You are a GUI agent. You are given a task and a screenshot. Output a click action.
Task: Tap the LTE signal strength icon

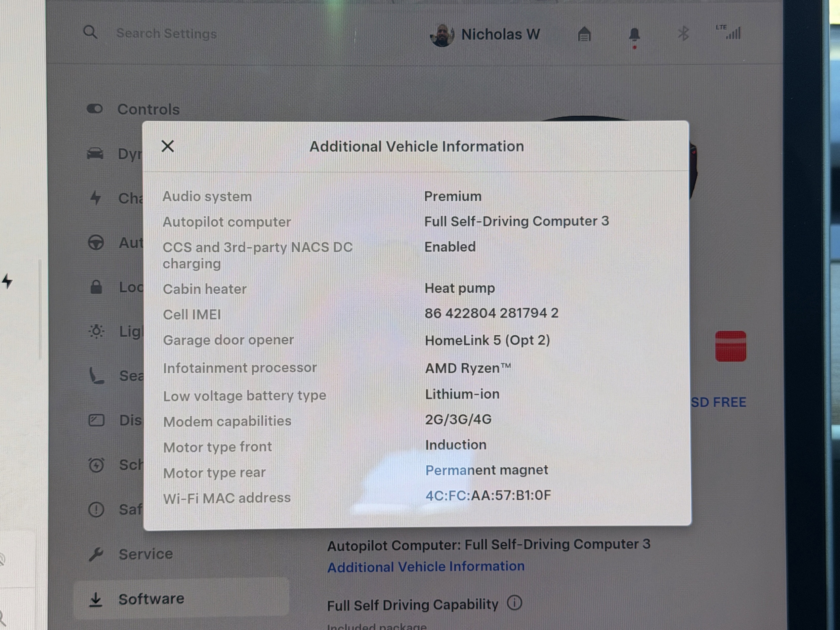click(729, 33)
